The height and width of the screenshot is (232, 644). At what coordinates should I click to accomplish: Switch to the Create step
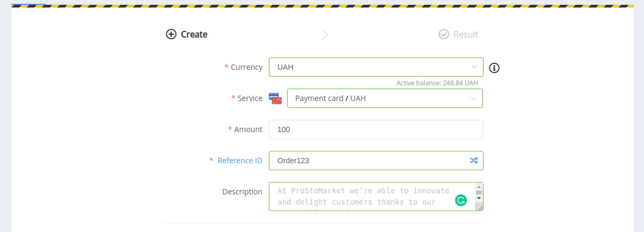point(187,34)
